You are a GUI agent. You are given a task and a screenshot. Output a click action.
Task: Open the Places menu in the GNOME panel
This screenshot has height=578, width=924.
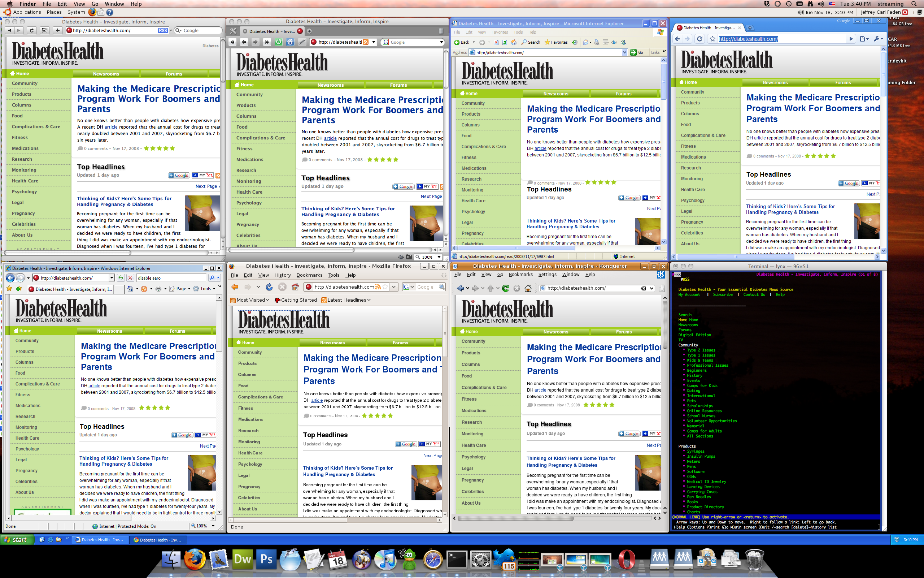tap(54, 12)
